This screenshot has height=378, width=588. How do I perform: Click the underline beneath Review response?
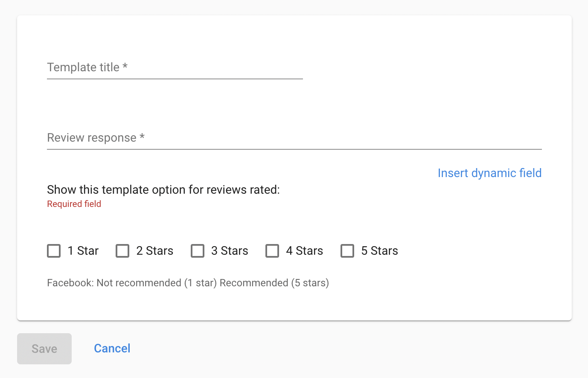tap(294, 149)
